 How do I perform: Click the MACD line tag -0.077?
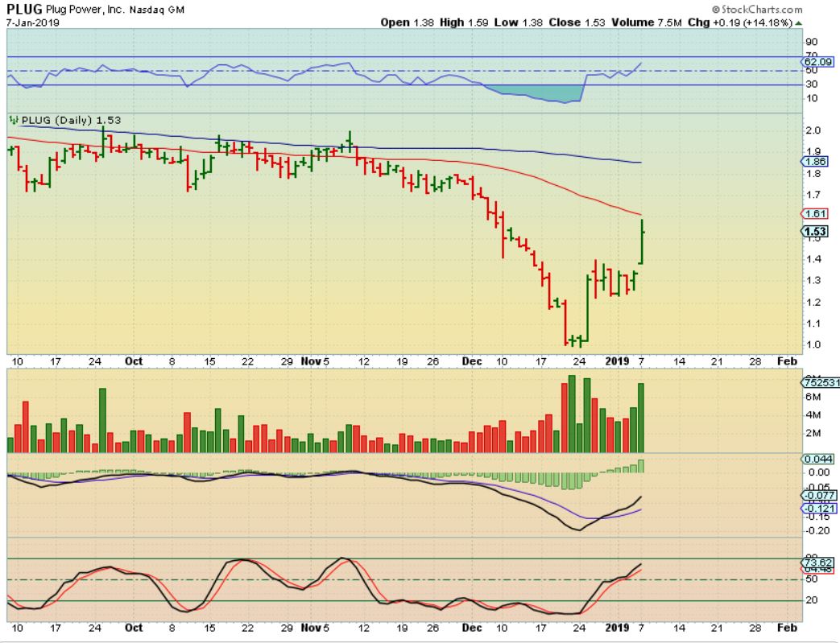[818, 495]
